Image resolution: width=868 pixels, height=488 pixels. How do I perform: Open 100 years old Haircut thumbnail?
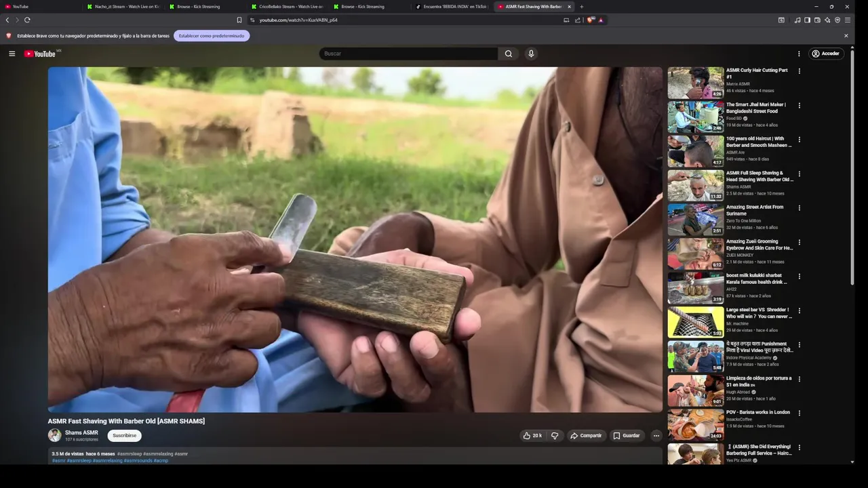click(x=696, y=151)
